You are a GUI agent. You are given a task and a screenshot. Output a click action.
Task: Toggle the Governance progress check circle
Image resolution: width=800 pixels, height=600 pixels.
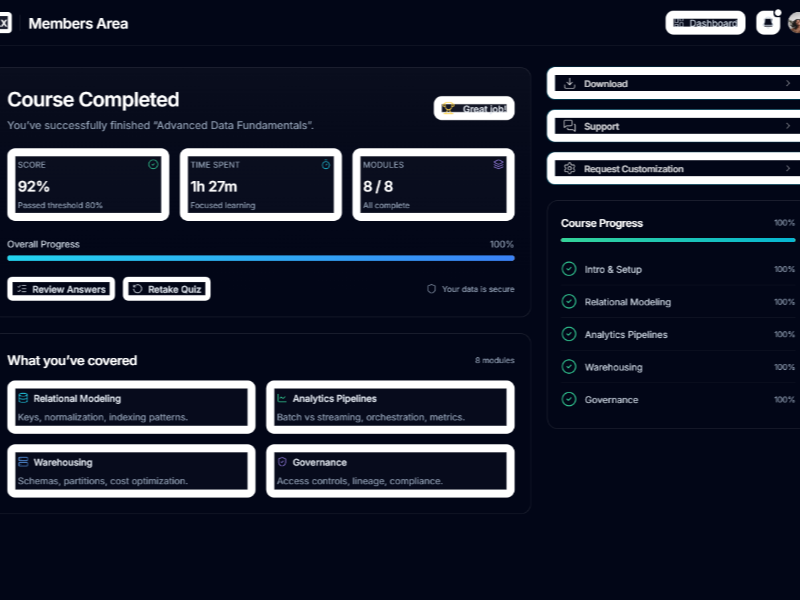click(x=569, y=400)
